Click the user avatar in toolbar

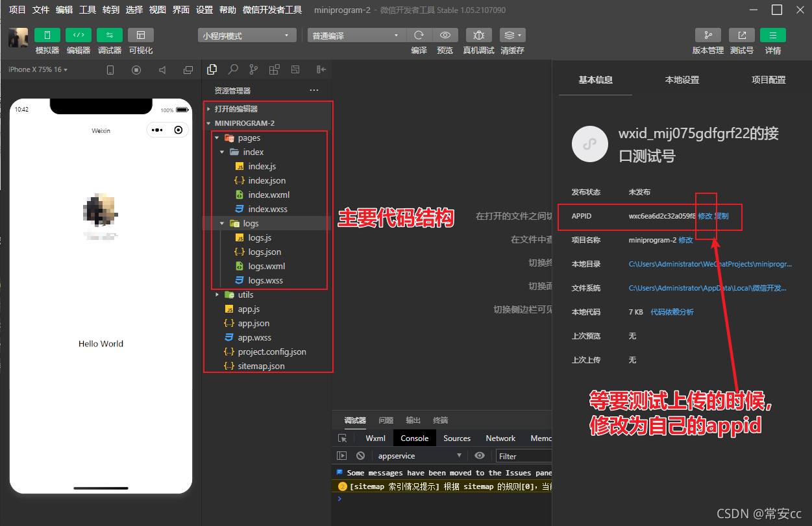tap(18, 37)
